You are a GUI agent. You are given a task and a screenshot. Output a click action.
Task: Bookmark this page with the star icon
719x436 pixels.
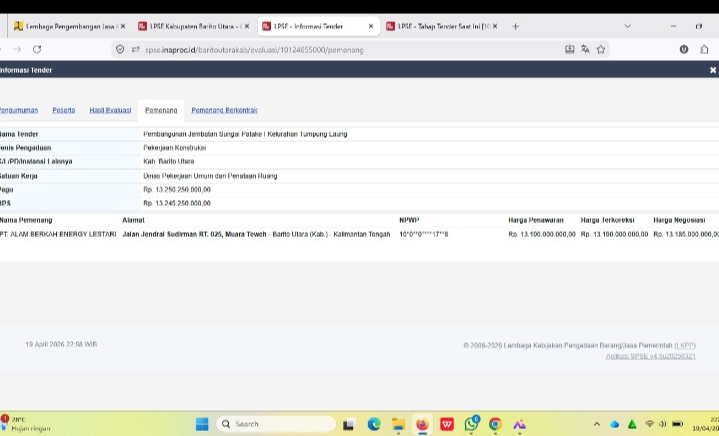tap(601, 48)
